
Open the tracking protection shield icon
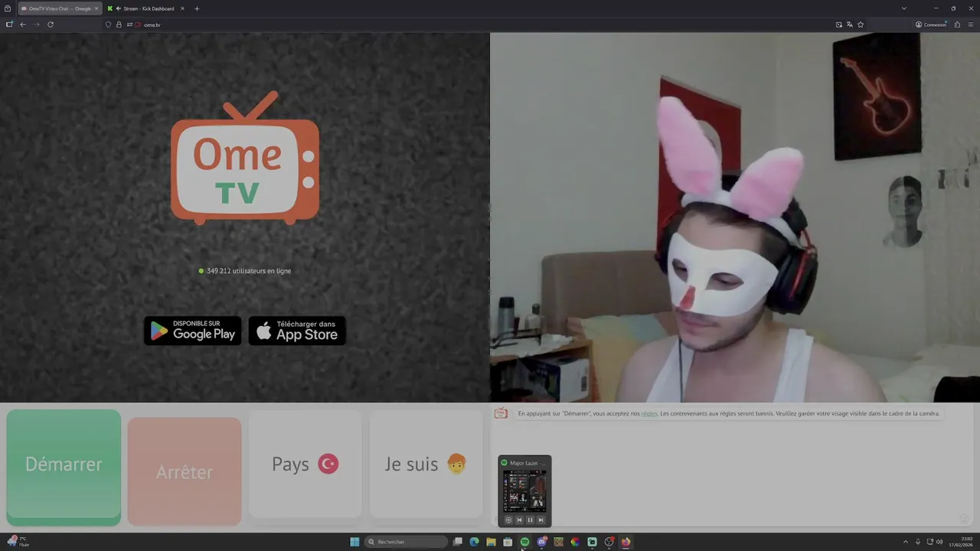click(x=108, y=24)
